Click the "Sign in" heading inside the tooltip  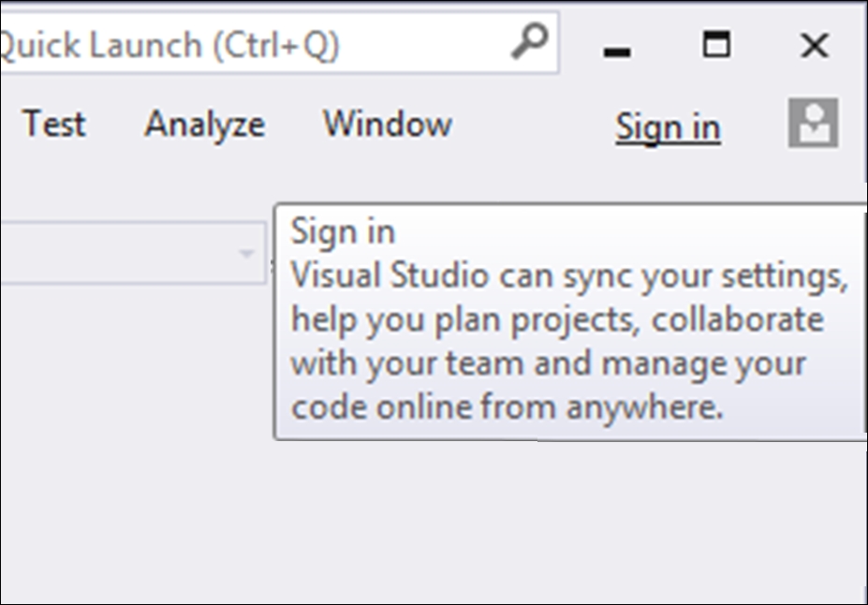point(343,232)
